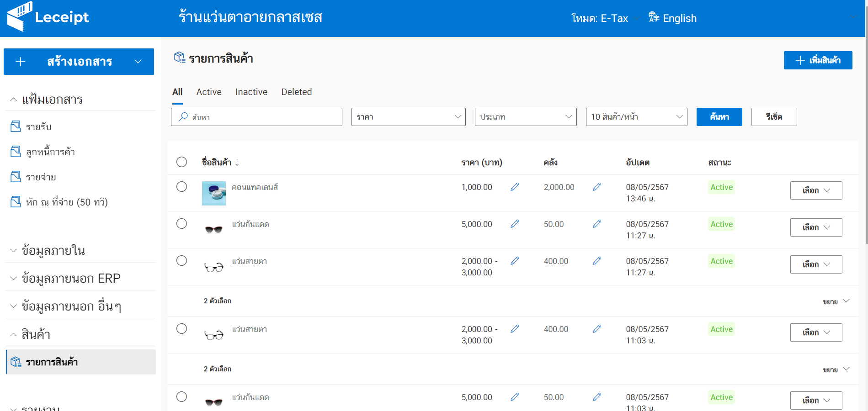Click price edit pencil for first แว่นกันแดด
The width and height of the screenshot is (868, 411).
[x=515, y=224]
